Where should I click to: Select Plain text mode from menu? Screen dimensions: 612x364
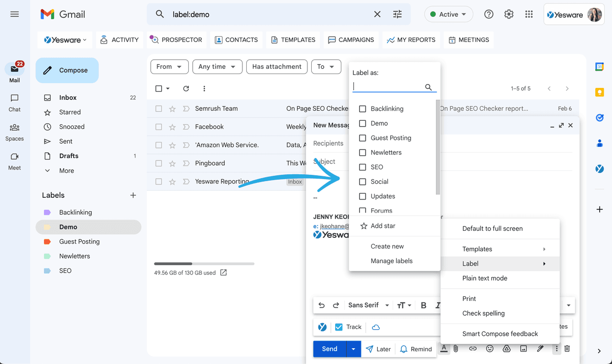pos(485,278)
